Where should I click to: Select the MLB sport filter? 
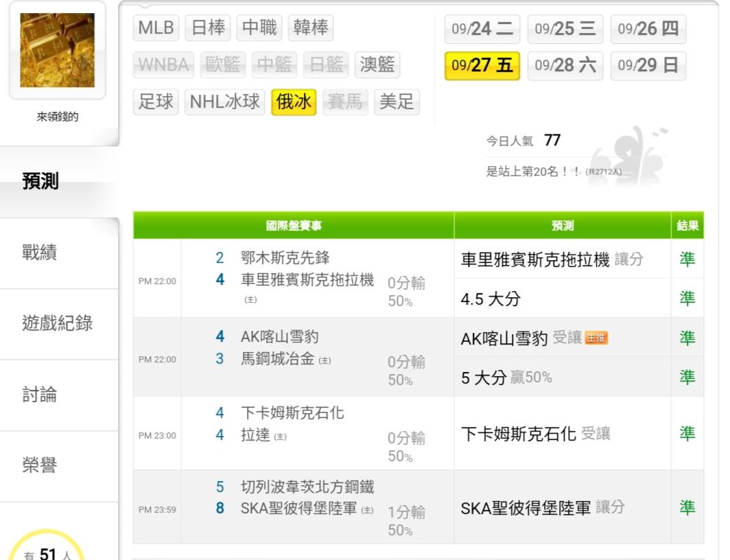(x=156, y=27)
